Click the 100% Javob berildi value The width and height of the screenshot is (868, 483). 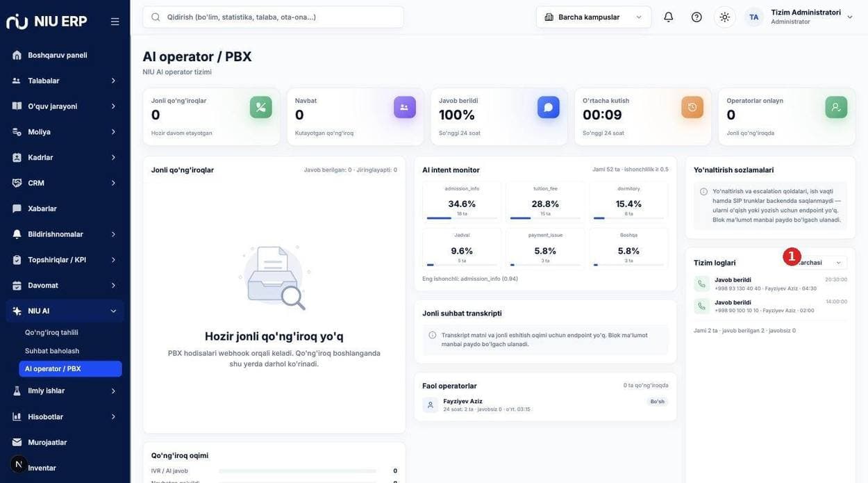457,115
